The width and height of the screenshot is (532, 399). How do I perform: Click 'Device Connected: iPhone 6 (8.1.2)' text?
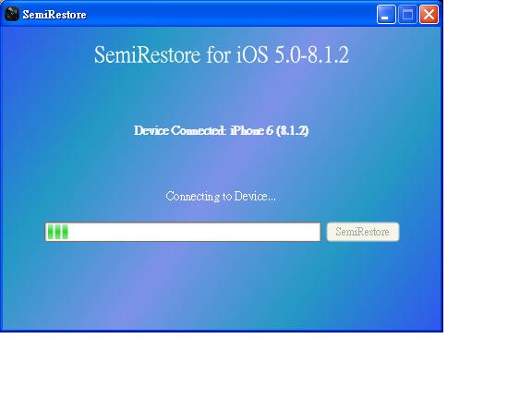(222, 130)
